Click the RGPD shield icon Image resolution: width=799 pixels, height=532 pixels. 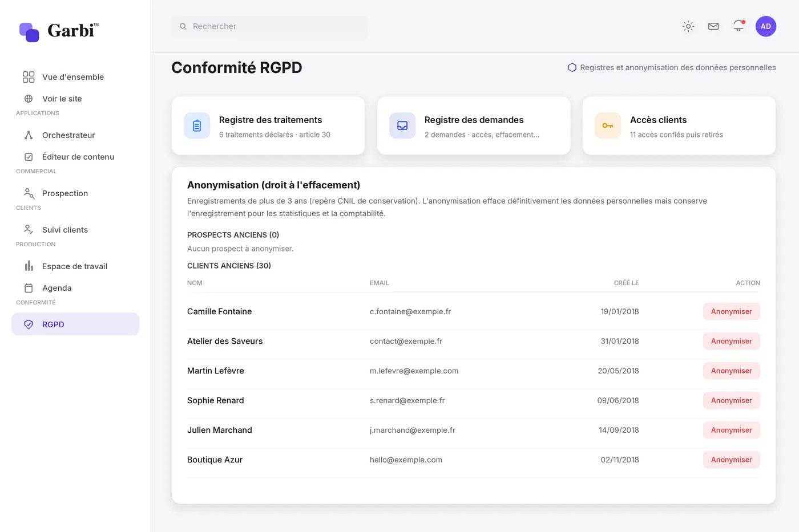click(29, 324)
